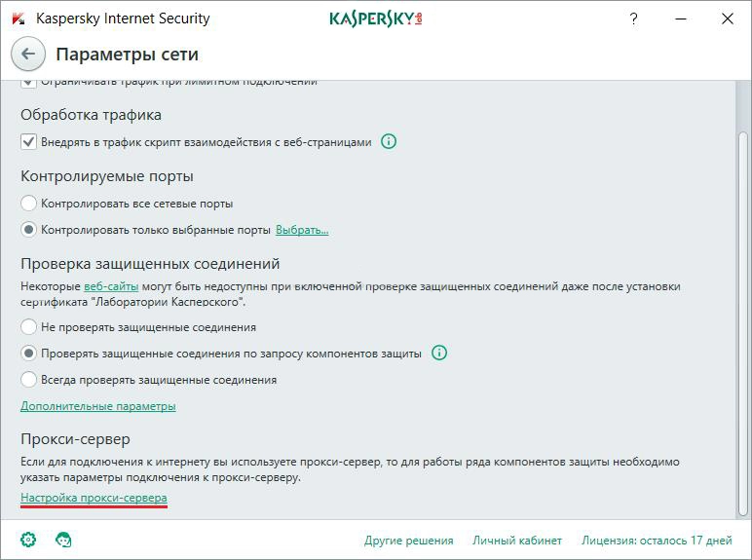Image resolution: width=752 pixels, height=560 pixels.
Task: Toggle the partially visible traffic limit checkbox
Action: coord(28,84)
